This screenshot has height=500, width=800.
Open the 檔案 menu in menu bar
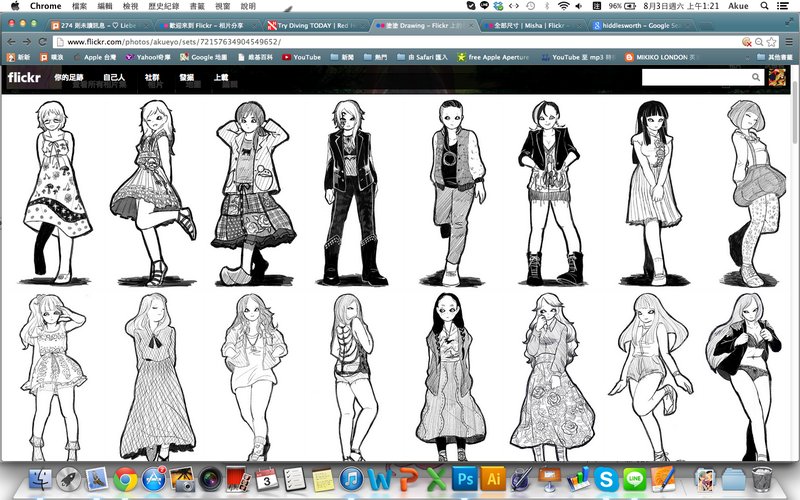79,6
